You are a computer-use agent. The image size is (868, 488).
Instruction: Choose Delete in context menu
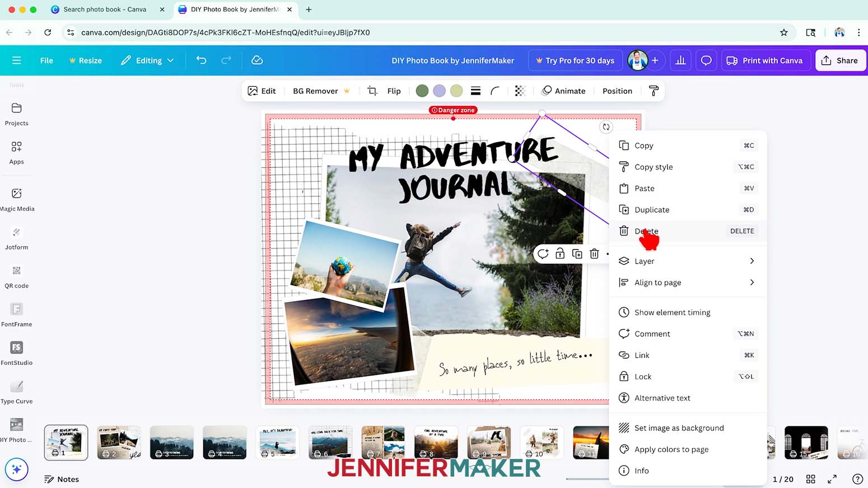[688, 231]
